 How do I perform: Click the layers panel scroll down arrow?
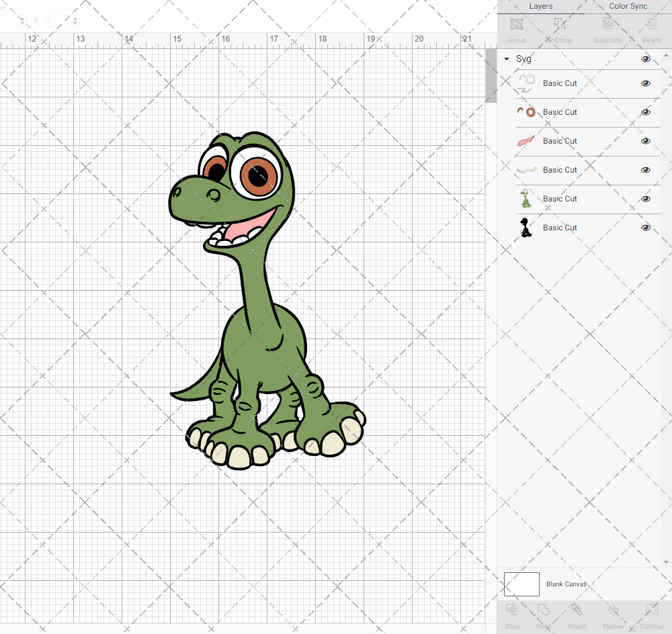click(x=665, y=562)
